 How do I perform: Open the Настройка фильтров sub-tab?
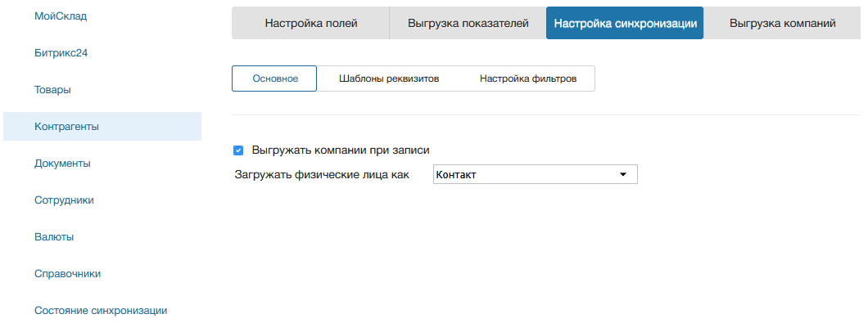click(x=528, y=79)
